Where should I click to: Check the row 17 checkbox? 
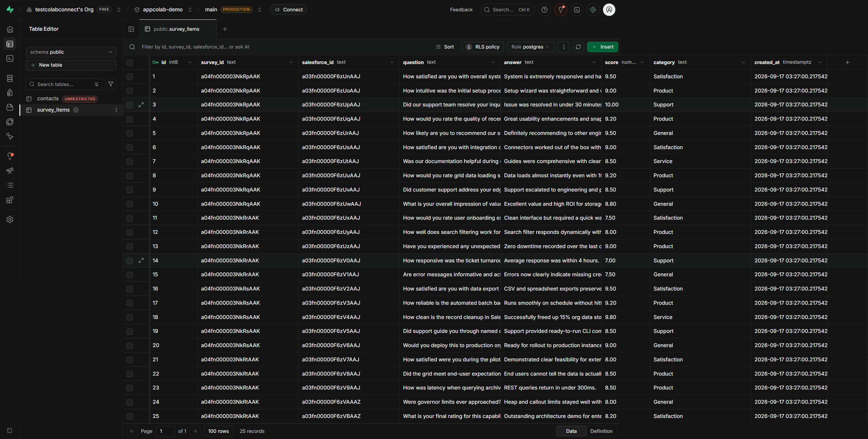129,303
